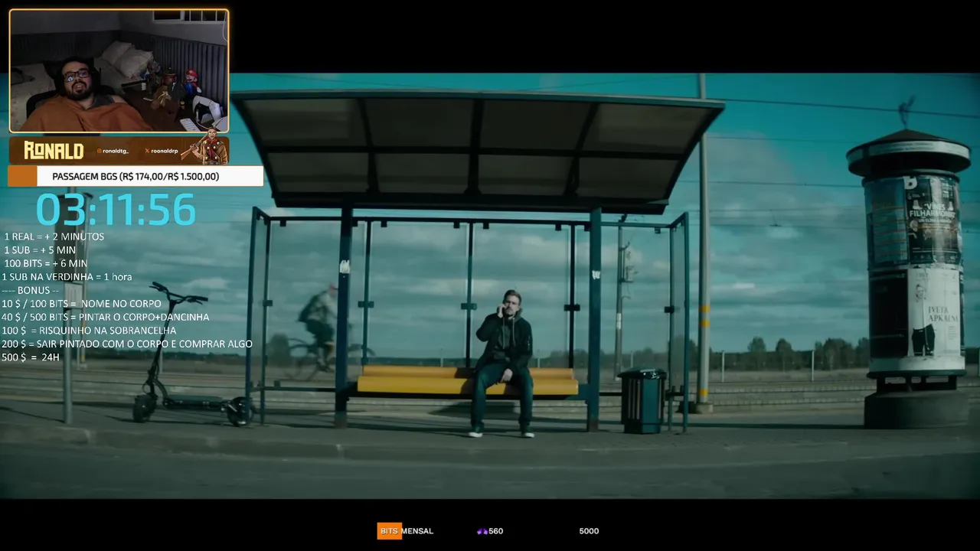Click the RONALD streamer logo

coord(54,151)
